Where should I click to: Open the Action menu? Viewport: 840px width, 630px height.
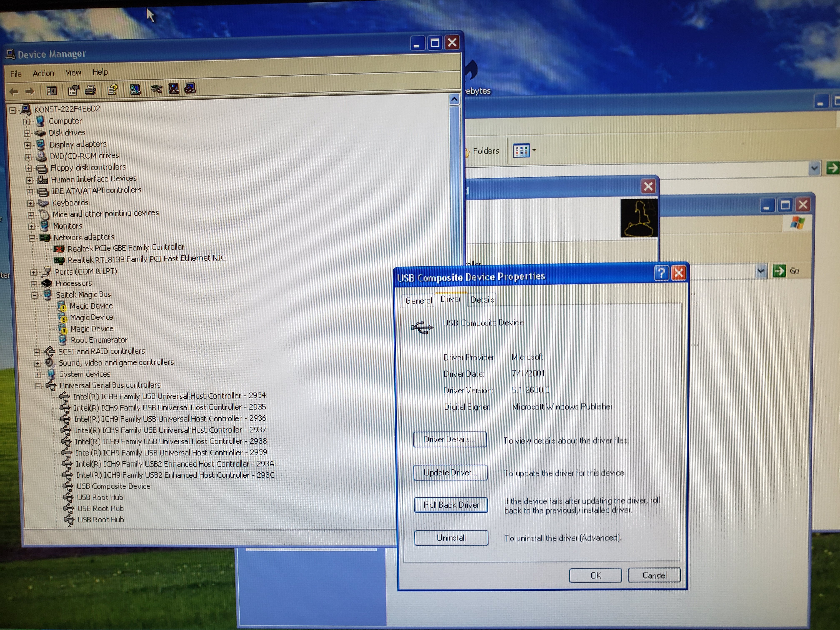point(43,73)
